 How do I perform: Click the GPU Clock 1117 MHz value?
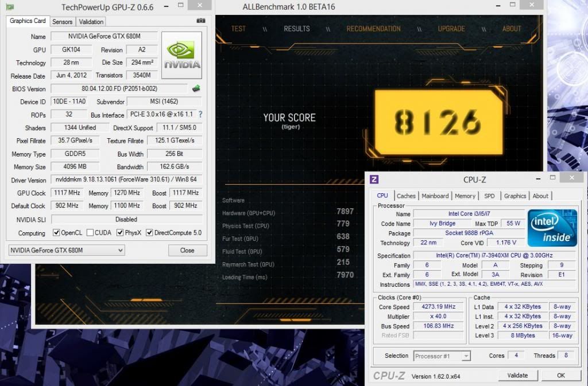coord(67,193)
